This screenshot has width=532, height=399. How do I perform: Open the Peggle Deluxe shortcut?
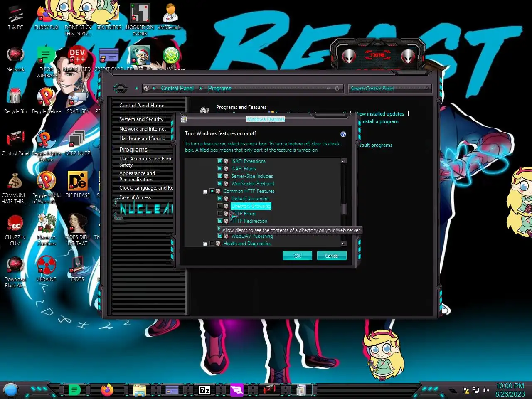point(47,101)
